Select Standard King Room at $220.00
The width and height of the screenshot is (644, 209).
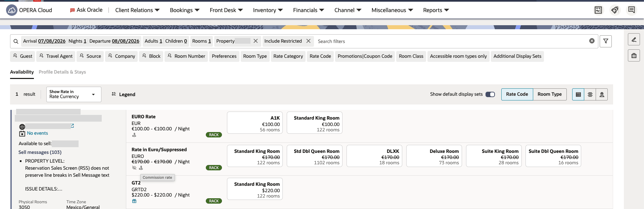[x=255, y=189]
